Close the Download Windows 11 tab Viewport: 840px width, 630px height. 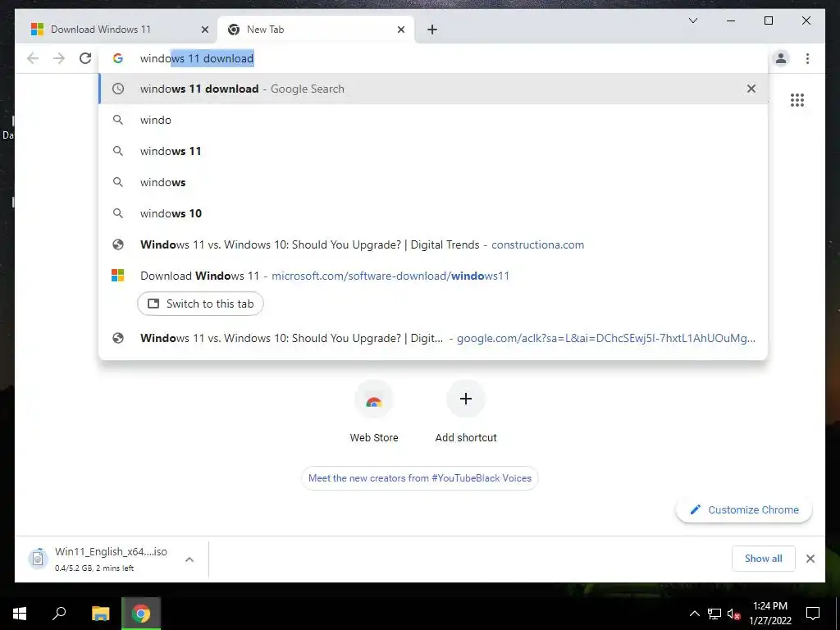204,30
